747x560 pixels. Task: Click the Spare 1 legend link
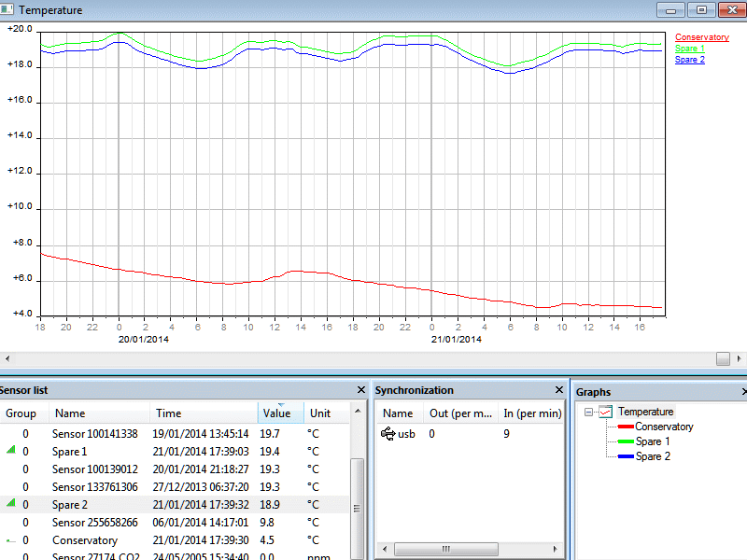690,49
